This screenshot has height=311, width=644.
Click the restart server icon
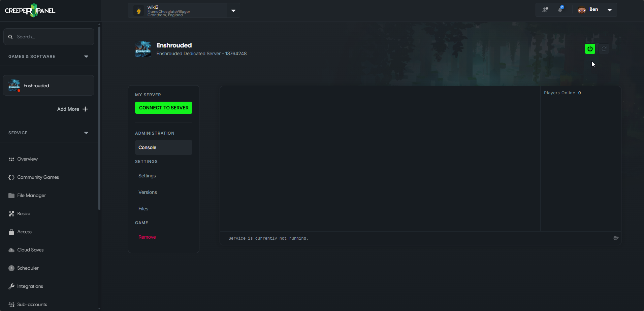604,49
